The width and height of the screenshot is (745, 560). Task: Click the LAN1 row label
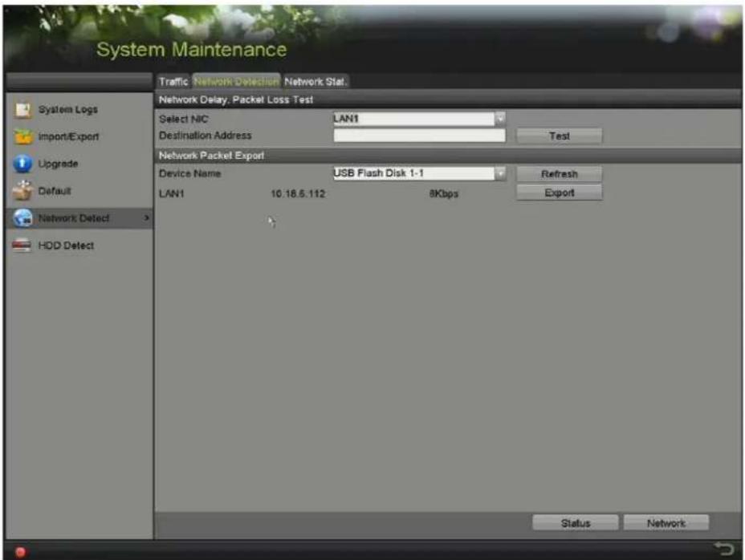pos(172,194)
